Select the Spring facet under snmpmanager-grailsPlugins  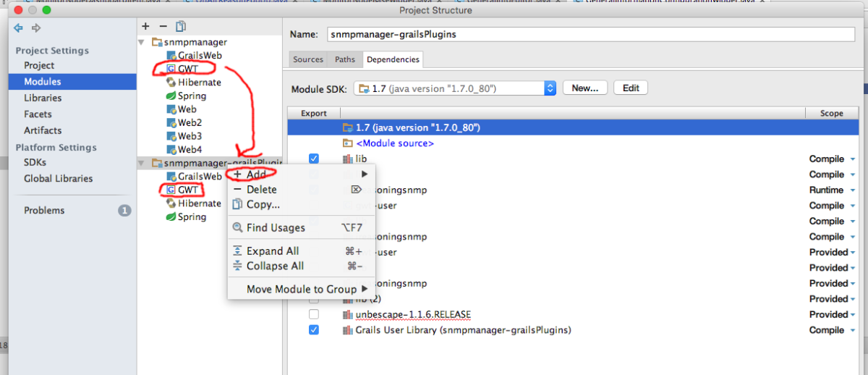click(192, 217)
